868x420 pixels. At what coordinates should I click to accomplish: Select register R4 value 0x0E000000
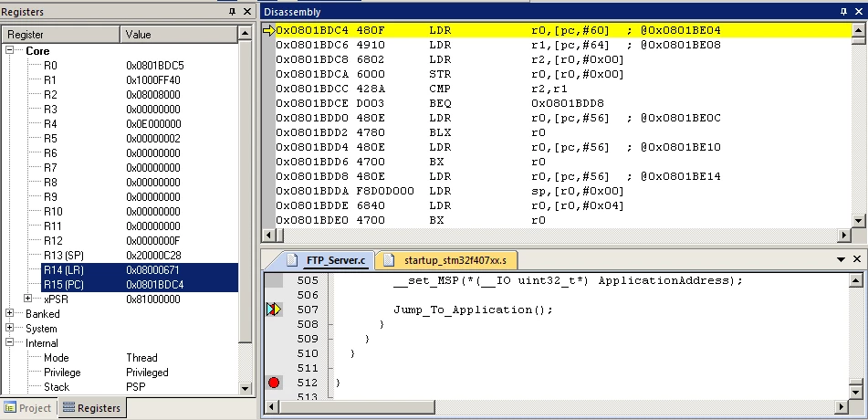click(x=153, y=123)
